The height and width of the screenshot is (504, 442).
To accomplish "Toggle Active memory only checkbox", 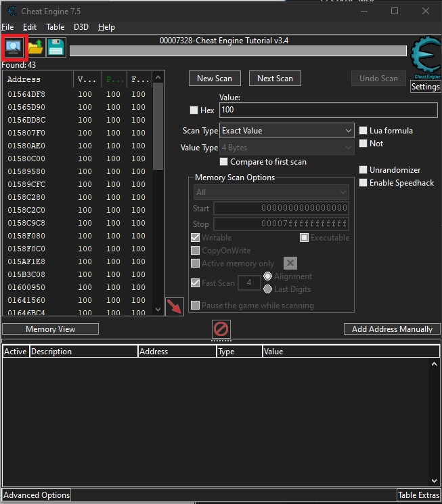I will point(195,264).
